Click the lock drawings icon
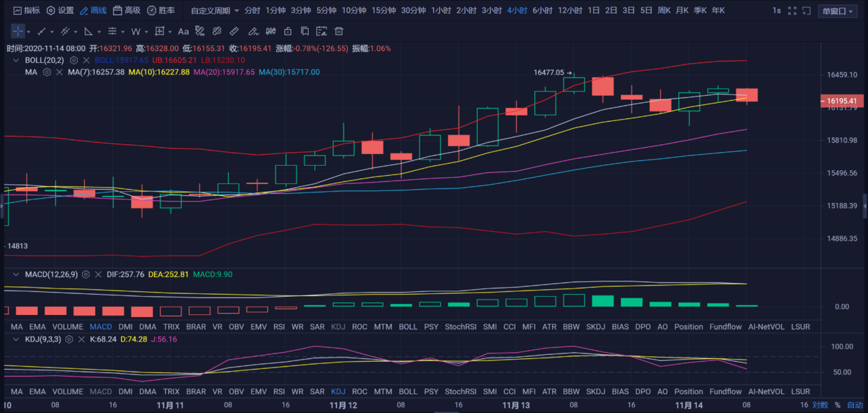This screenshot has width=868, height=413. [287, 31]
